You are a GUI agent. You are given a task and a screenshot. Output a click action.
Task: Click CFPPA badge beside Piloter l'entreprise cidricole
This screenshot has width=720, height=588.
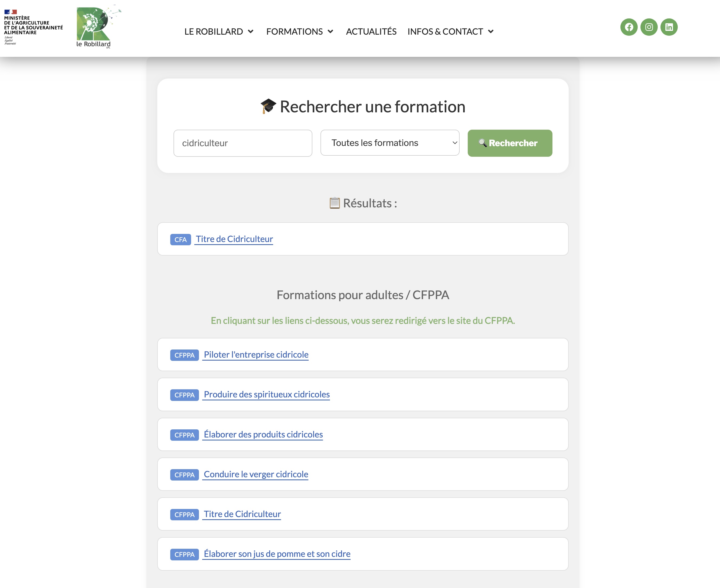(185, 355)
